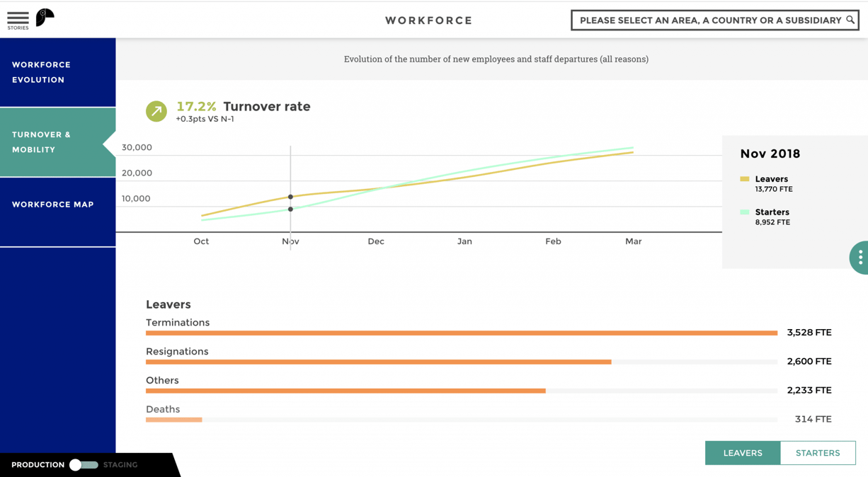Open the area, country or subsidiary selector
Image resolution: width=868 pixels, height=477 pixels.
coord(714,20)
